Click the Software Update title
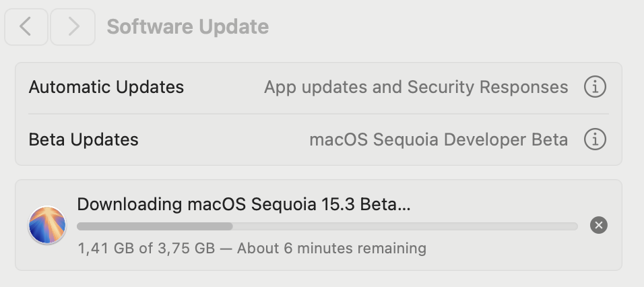Image resolution: width=644 pixels, height=287 pixels. (x=188, y=27)
